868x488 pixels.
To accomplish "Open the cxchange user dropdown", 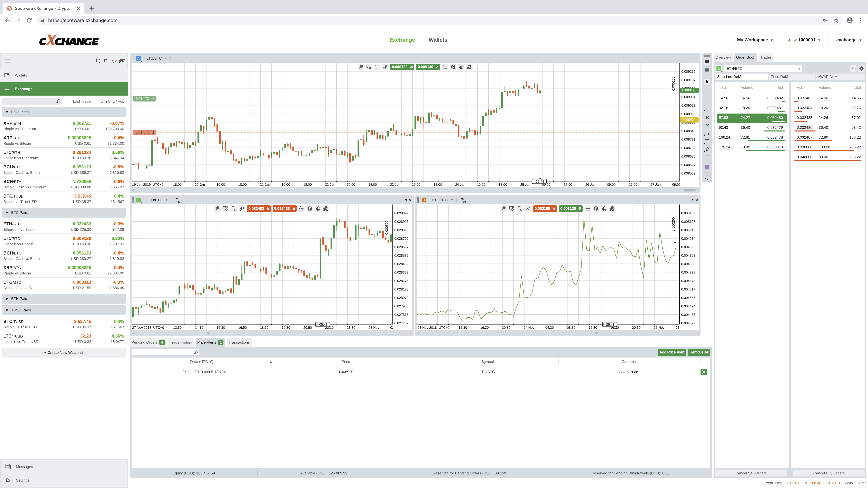I will tap(849, 40).
